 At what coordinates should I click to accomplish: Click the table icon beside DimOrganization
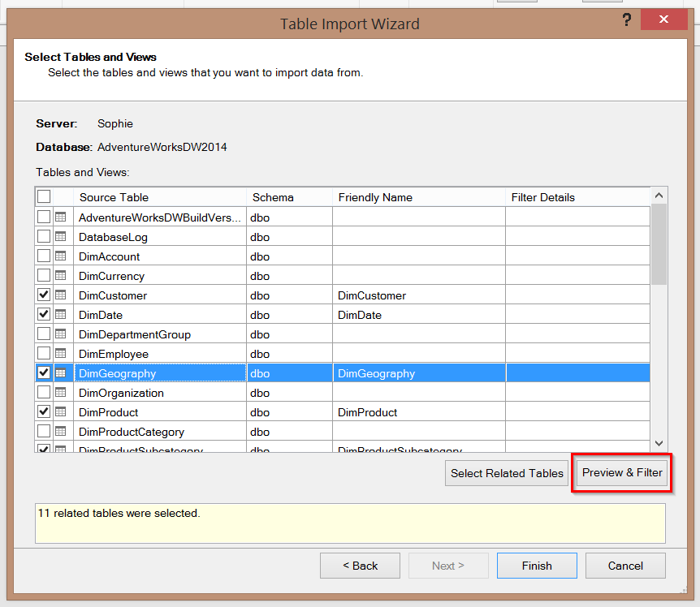point(61,393)
